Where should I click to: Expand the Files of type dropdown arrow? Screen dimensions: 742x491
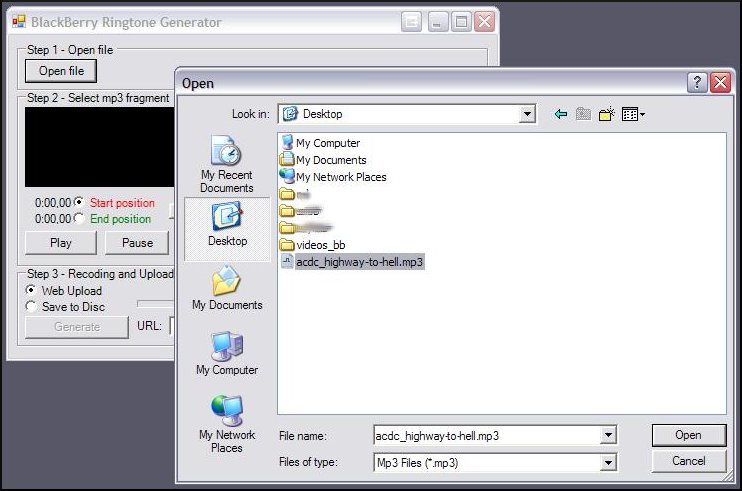608,462
